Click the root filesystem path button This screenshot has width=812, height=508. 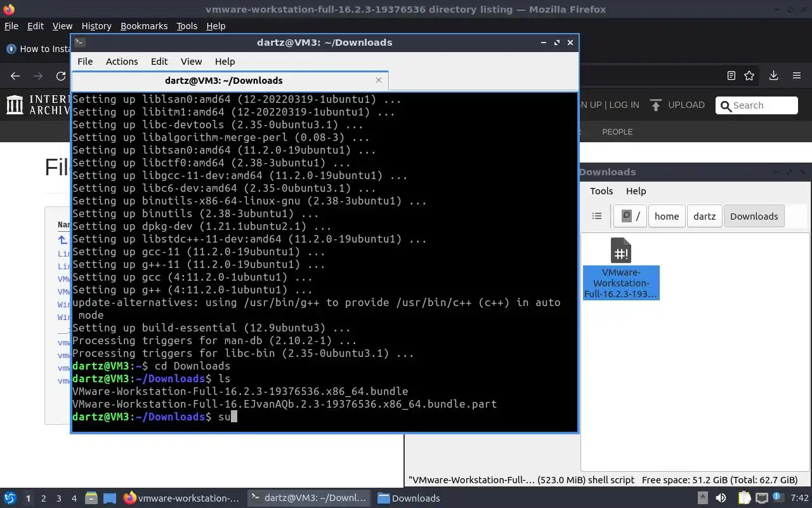coord(631,216)
